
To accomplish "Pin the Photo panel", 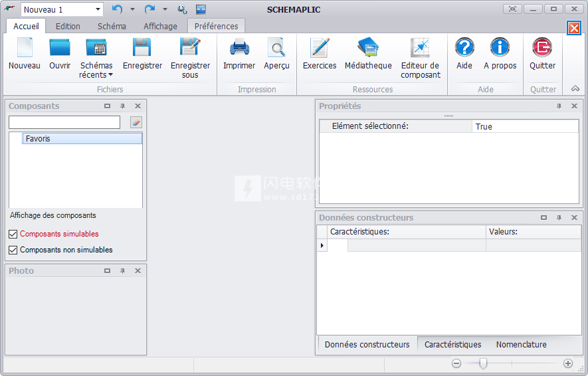I will [x=123, y=270].
